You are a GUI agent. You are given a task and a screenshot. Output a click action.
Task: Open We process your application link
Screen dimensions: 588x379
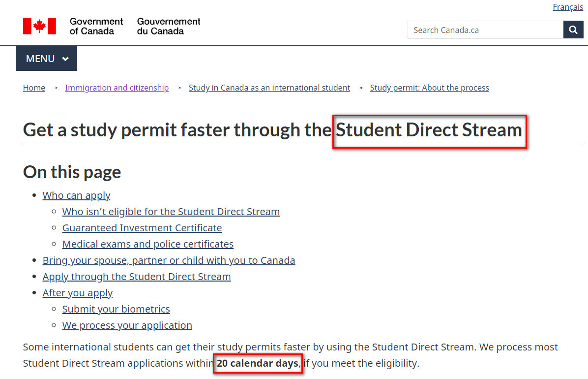point(127,325)
